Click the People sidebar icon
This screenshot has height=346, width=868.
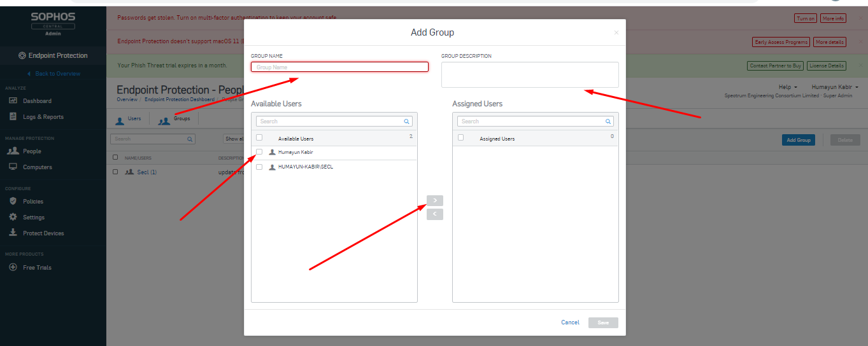[12, 151]
